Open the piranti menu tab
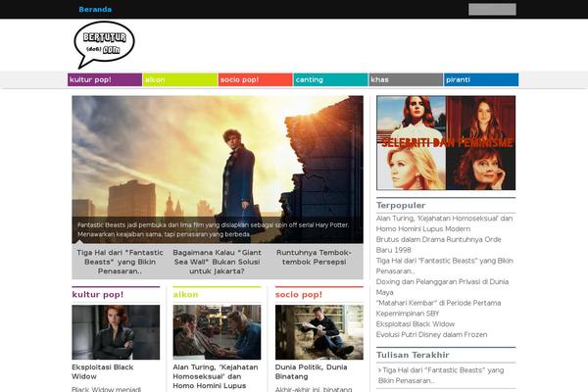 [x=481, y=79]
